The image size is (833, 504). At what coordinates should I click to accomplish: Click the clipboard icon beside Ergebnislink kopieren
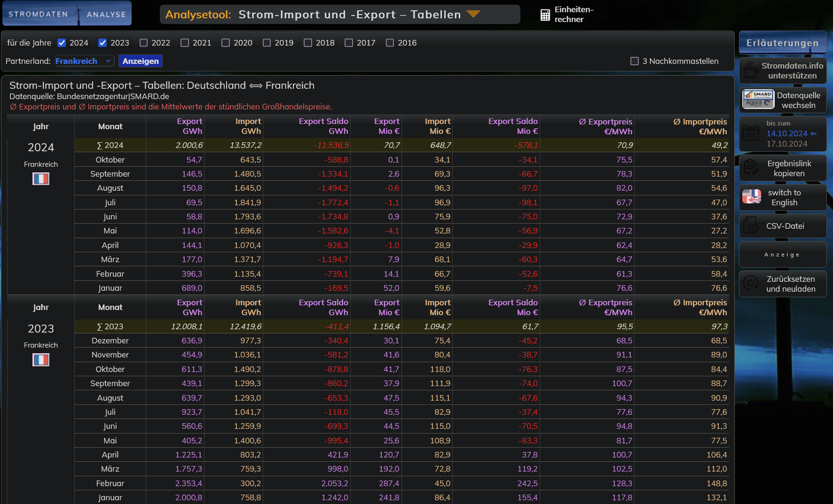click(751, 168)
